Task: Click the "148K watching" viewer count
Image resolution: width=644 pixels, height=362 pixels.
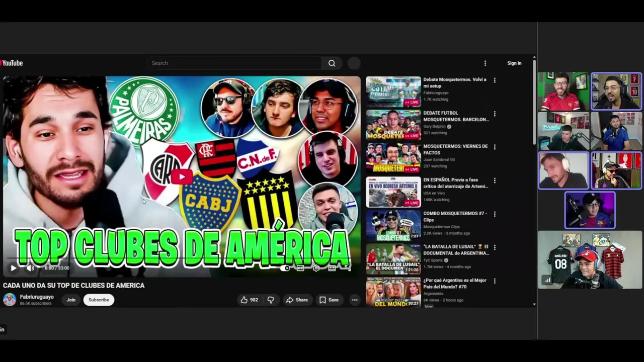Action: tap(436, 200)
